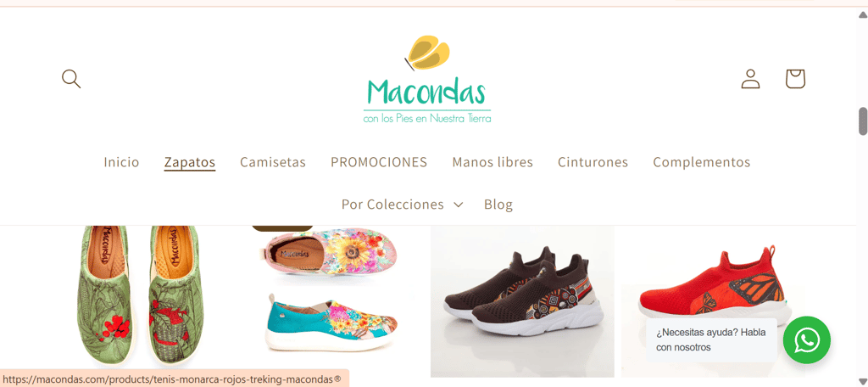
Task: Select the Zapatos menu item
Action: (x=190, y=162)
